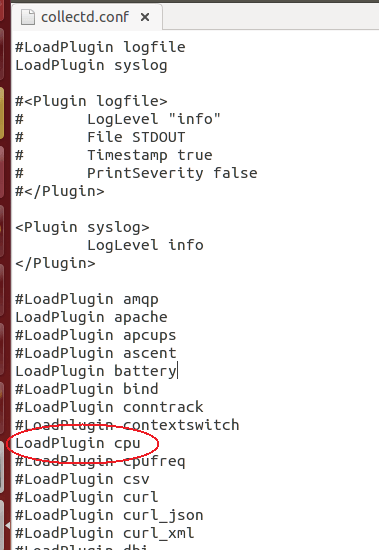
Task: Click the document icon on collectd.conf tab
Action: pos(28,17)
